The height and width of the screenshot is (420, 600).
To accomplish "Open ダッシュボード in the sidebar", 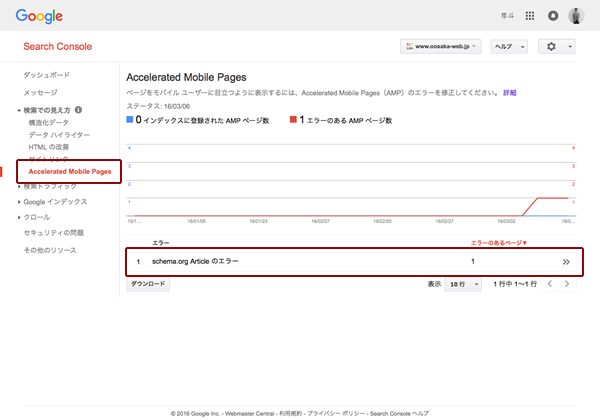I will [46, 75].
